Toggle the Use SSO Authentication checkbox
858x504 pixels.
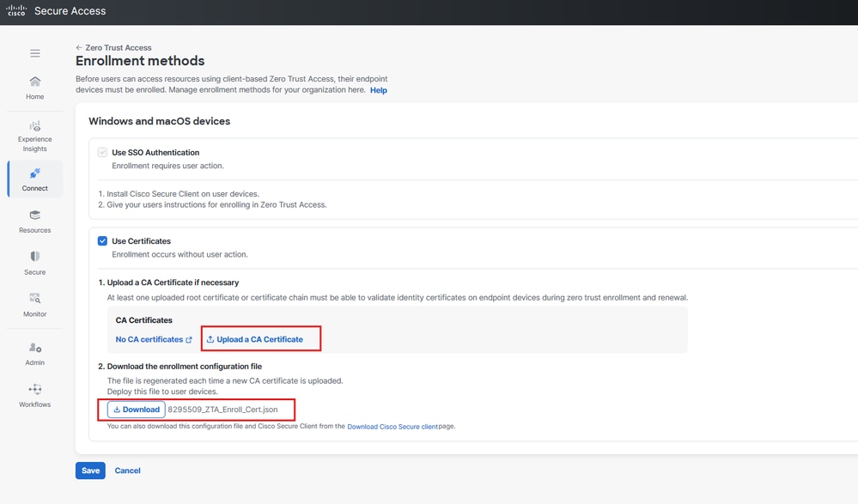pos(102,153)
